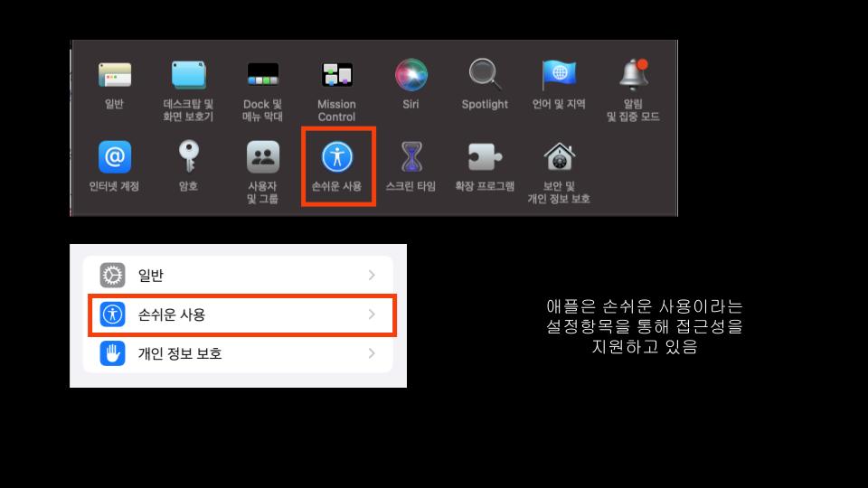This screenshot has height=488, width=868.
Task: Open Spotlight preferences
Action: (485, 75)
